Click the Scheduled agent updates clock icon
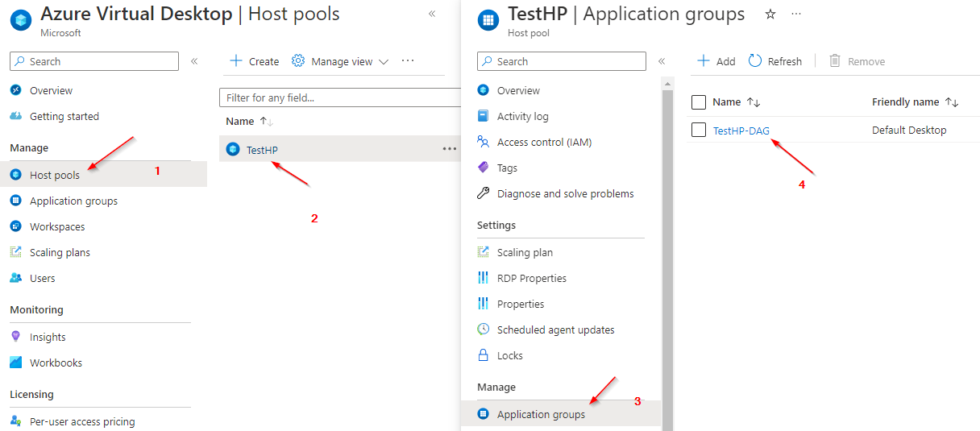This screenshot has width=980, height=431. pyautogui.click(x=484, y=329)
